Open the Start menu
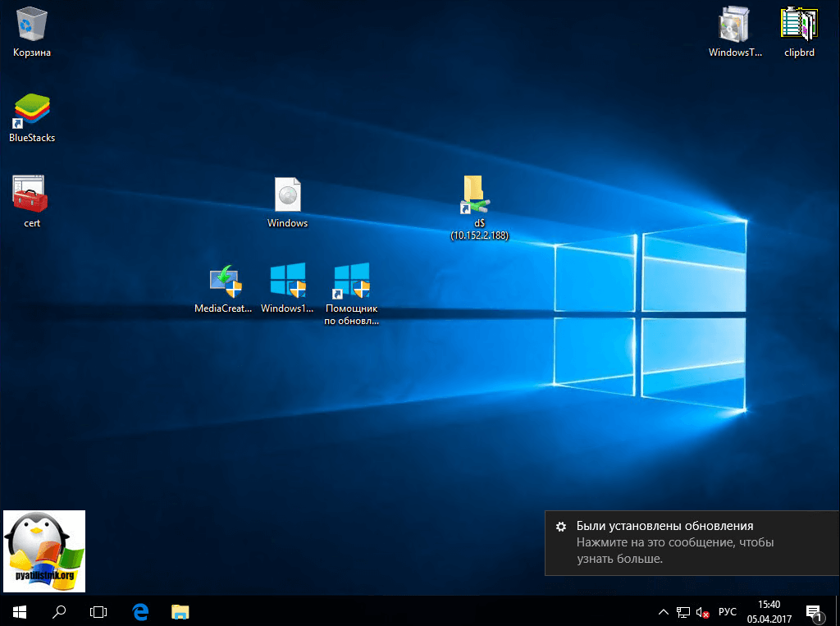The image size is (840, 626). pyautogui.click(x=20, y=611)
